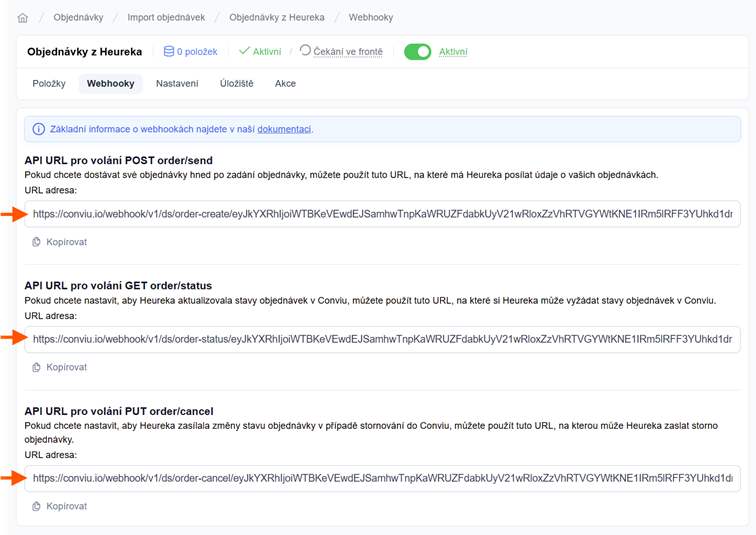This screenshot has height=535, width=756.
Task: Go to the home breadcrumb icon
Action: pos(23,18)
